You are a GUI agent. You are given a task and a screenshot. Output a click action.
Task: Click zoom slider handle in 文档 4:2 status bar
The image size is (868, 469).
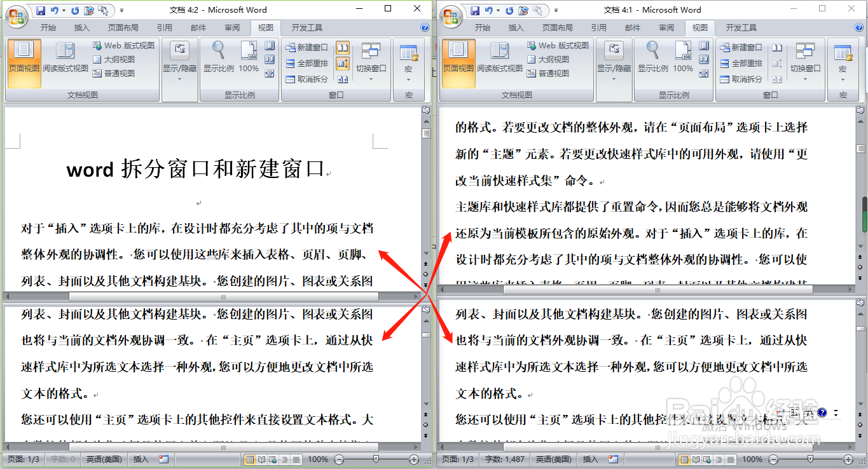click(x=376, y=459)
